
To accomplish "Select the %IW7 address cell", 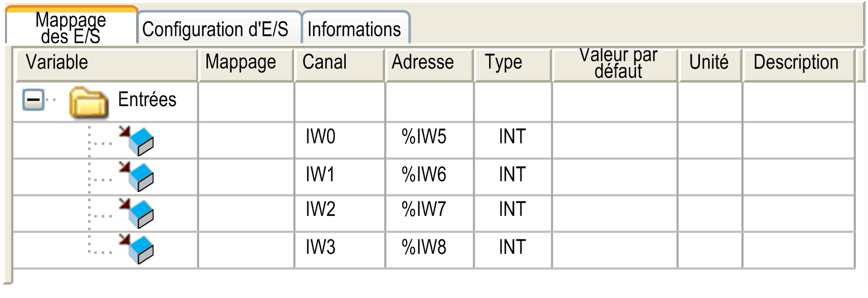I will (x=424, y=210).
